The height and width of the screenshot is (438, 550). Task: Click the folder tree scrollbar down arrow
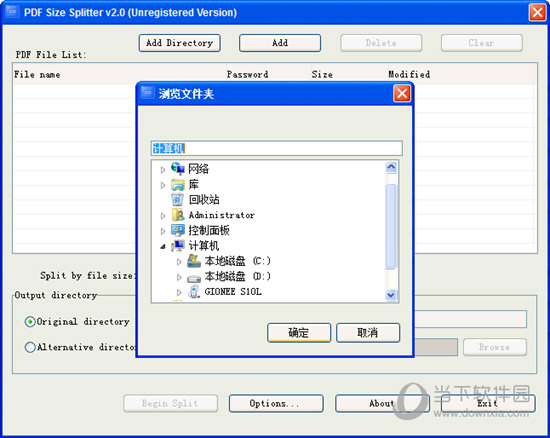point(391,295)
